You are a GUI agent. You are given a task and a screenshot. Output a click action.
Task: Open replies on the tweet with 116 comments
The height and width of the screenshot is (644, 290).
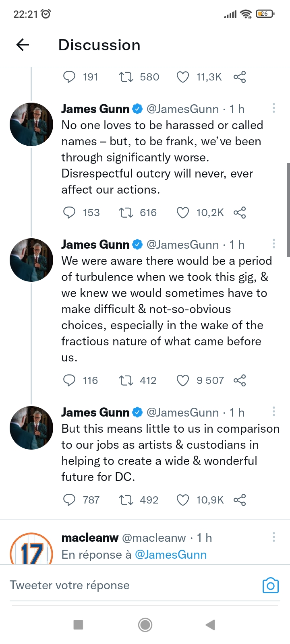click(69, 380)
